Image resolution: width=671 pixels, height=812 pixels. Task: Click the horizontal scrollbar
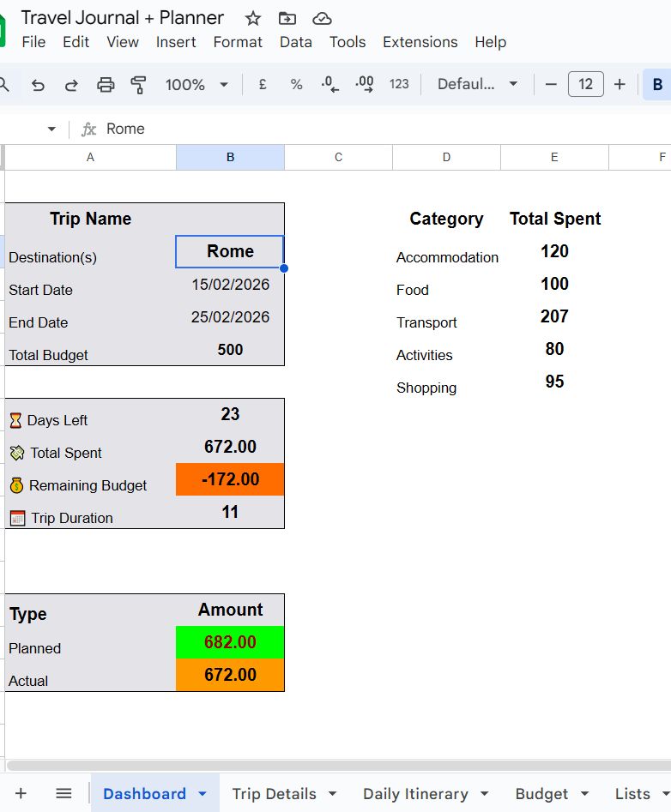coord(339,766)
